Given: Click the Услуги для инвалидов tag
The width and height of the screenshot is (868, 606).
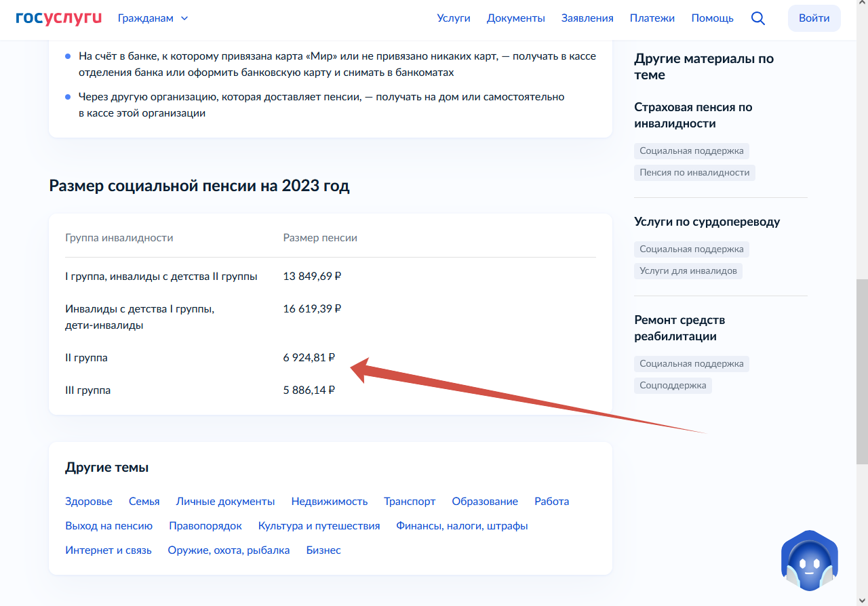Looking at the screenshot, I should 688,271.
